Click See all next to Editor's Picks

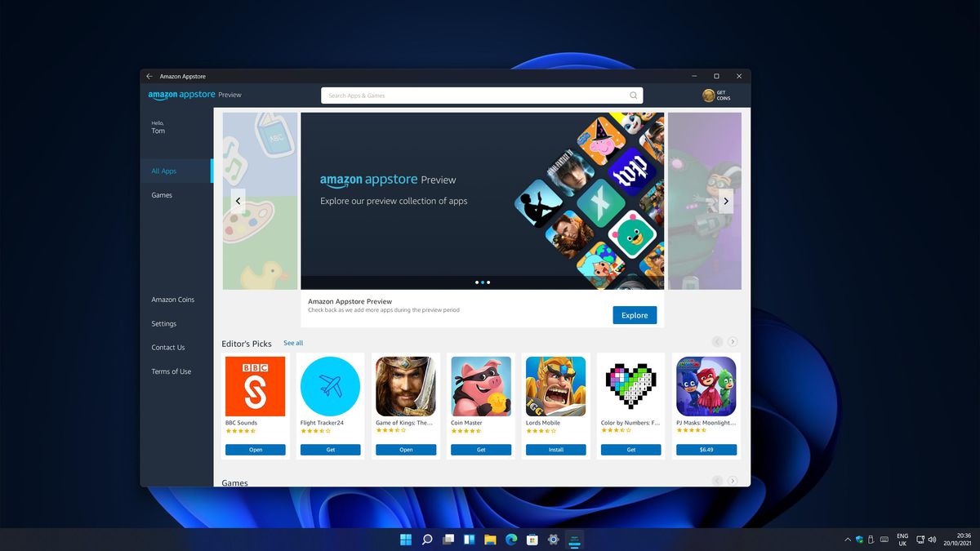point(293,343)
